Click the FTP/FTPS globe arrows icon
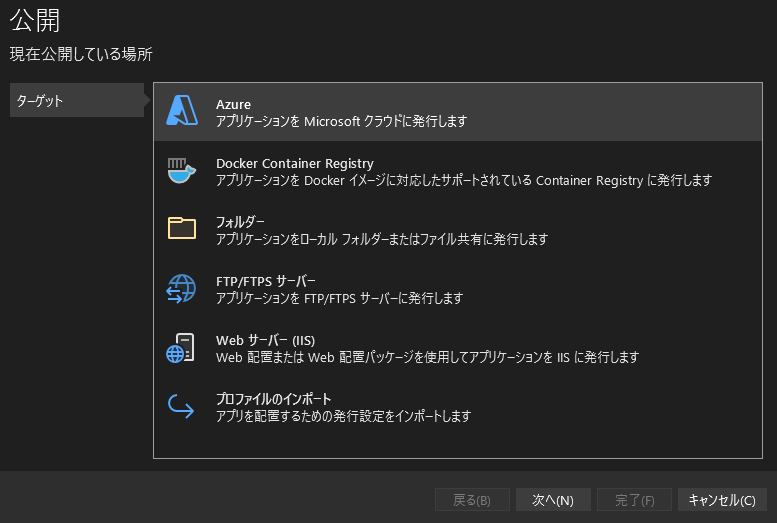Image resolution: width=777 pixels, height=523 pixels. click(182, 288)
